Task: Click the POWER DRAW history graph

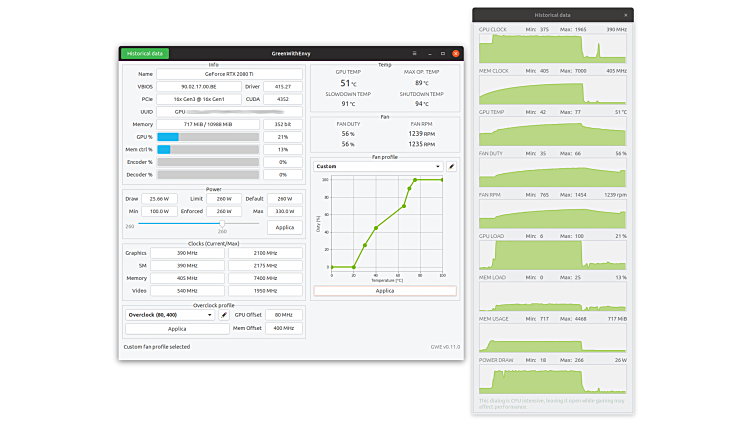Action: [553, 379]
